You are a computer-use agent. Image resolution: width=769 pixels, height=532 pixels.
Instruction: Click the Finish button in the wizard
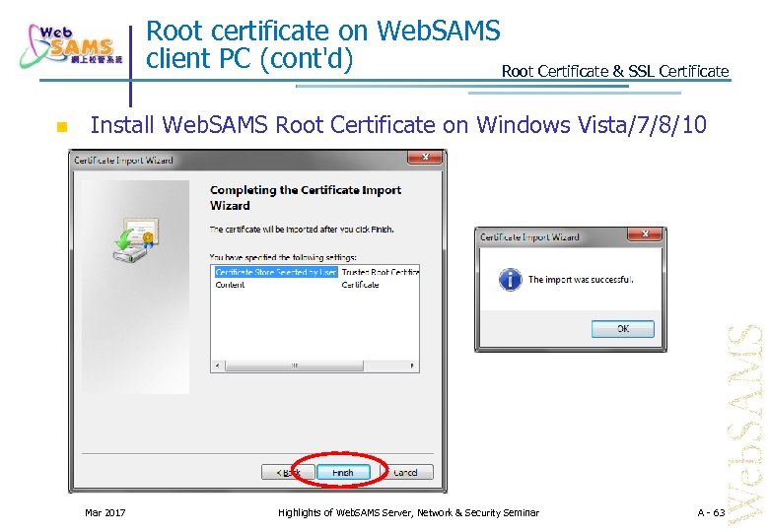(343, 472)
